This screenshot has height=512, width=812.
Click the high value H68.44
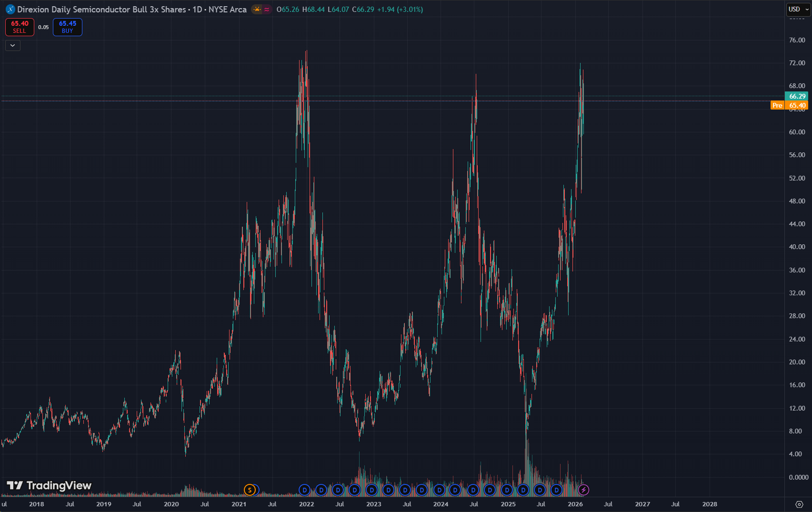[313, 10]
